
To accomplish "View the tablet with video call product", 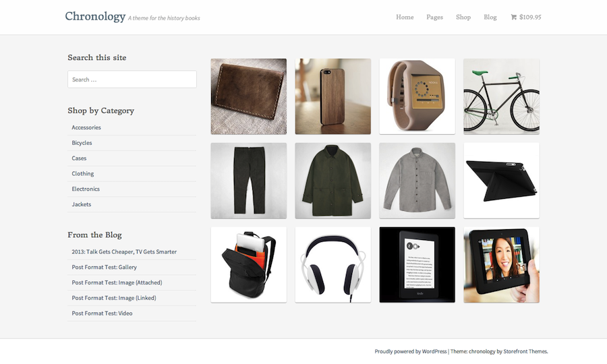I will [501, 265].
